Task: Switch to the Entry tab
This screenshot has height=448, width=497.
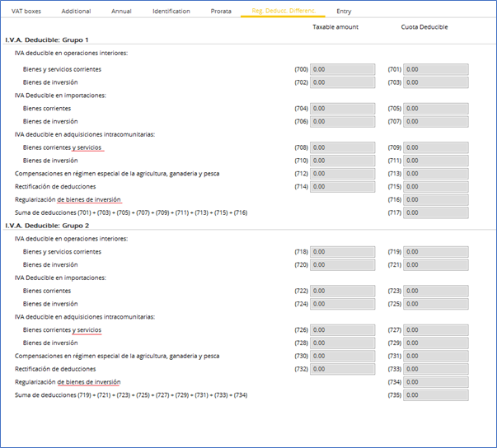Action: [344, 11]
